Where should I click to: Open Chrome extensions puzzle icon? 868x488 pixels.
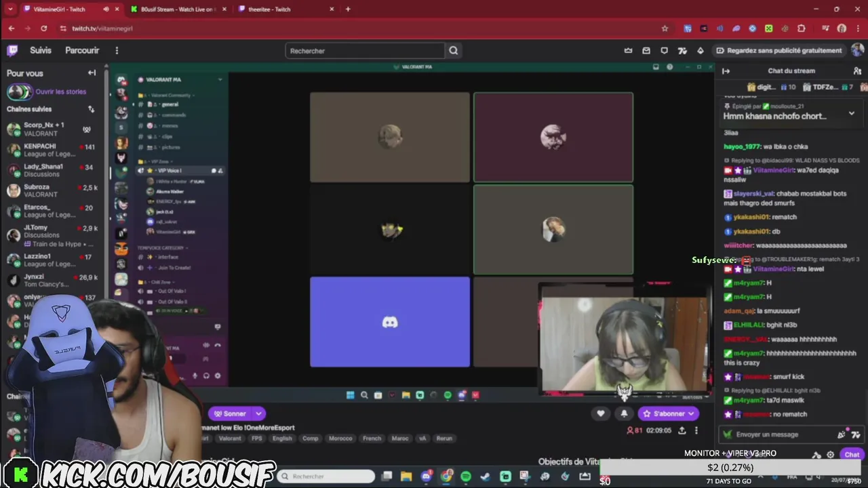coord(802,28)
